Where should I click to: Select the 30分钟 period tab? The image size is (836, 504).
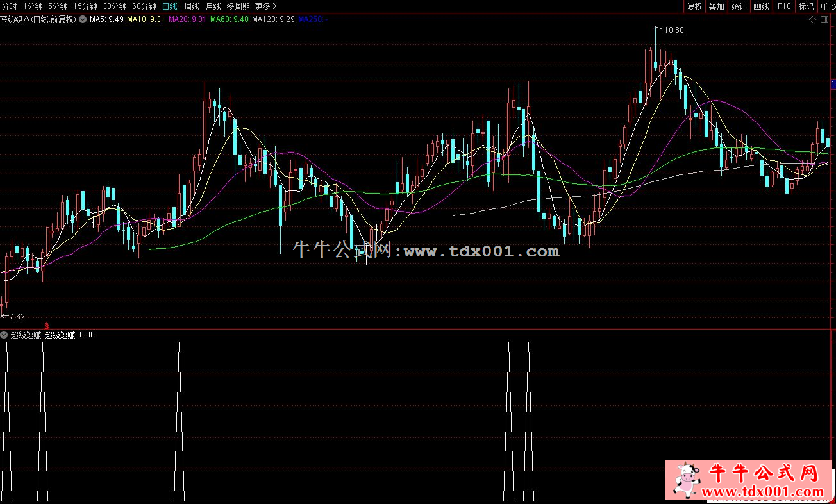click(x=115, y=6)
